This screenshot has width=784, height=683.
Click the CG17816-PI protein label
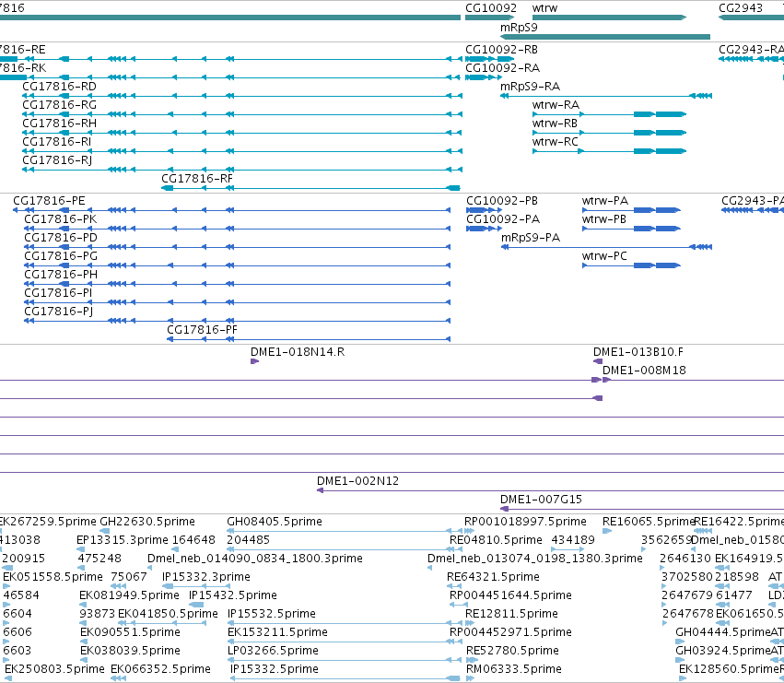(x=58, y=293)
